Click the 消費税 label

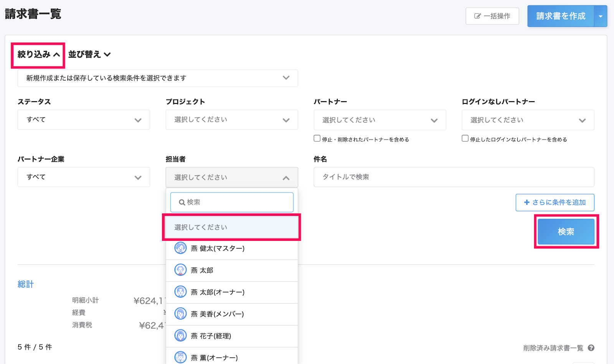click(x=82, y=325)
